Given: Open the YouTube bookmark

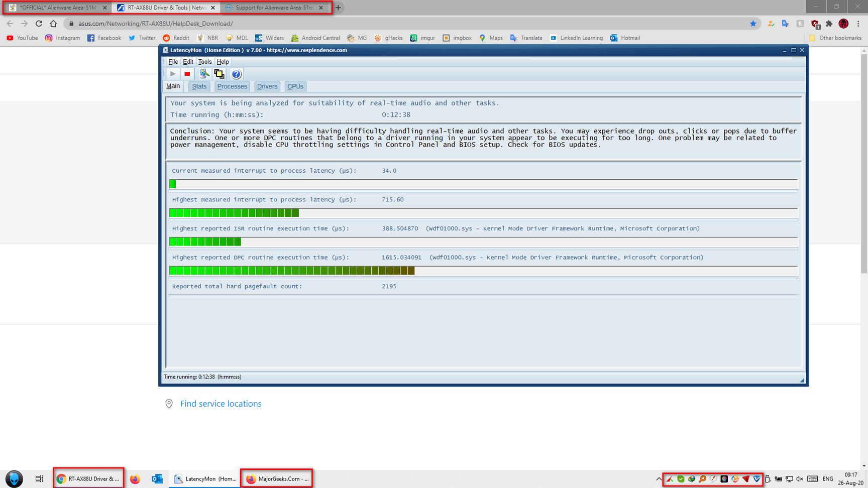Looking at the screenshot, I should click(x=22, y=38).
